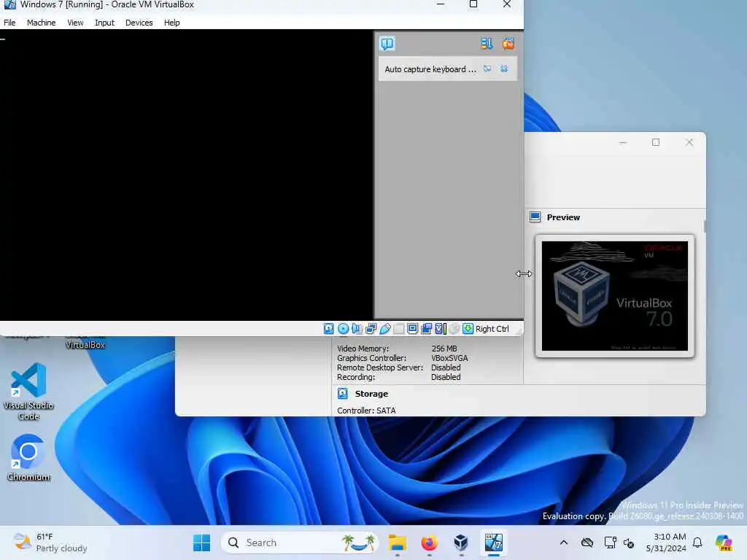Click the USB devices status icon
The image size is (747, 560).
[x=385, y=329]
